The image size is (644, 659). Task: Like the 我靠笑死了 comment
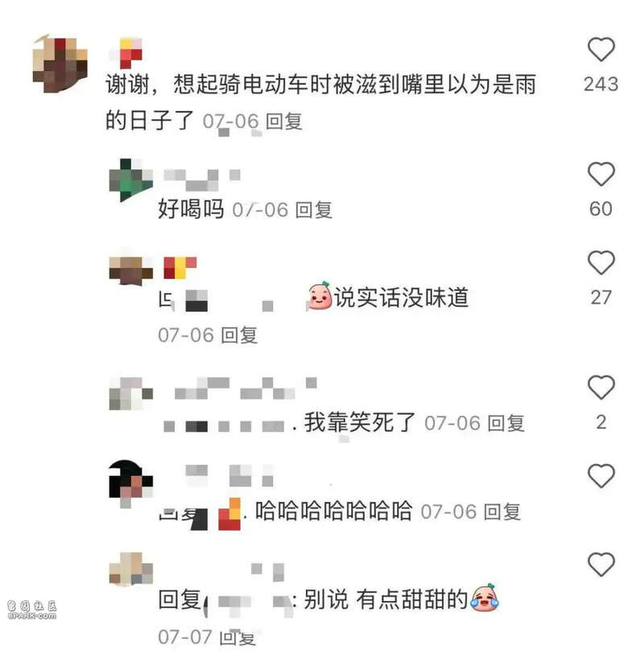[601, 387]
